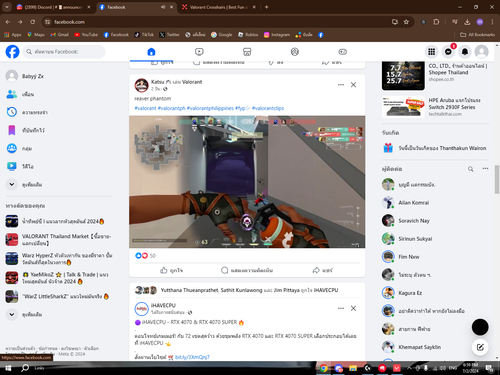Open the Groups tab in top navigation
This screenshot has height=375, width=500.
[x=295, y=52]
